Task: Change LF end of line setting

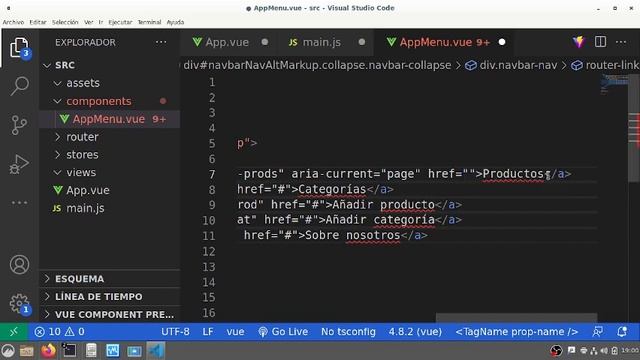Action: click(x=208, y=331)
